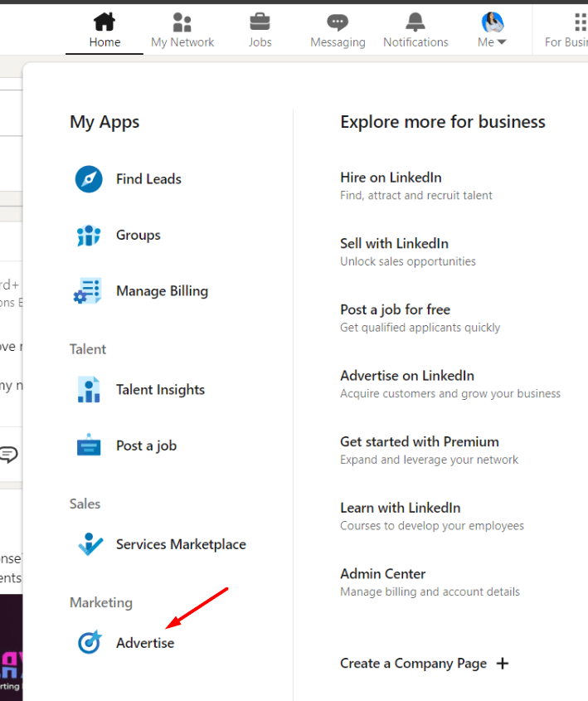The height and width of the screenshot is (701, 588).
Task: Open Services Marketplace link
Action: pyautogui.click(x=181, y=544)
